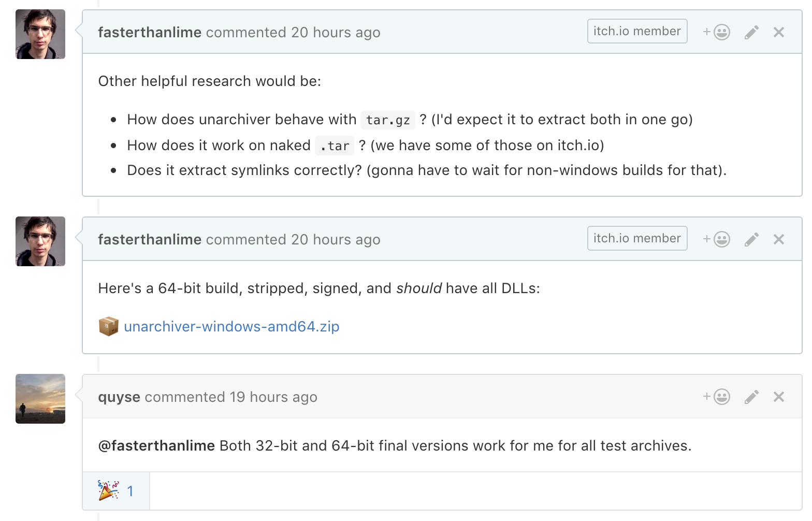The width and height of the screenshot is (812, 521).
Task: Download unarchiver-windows-amd64.zip
Action: 231,327
